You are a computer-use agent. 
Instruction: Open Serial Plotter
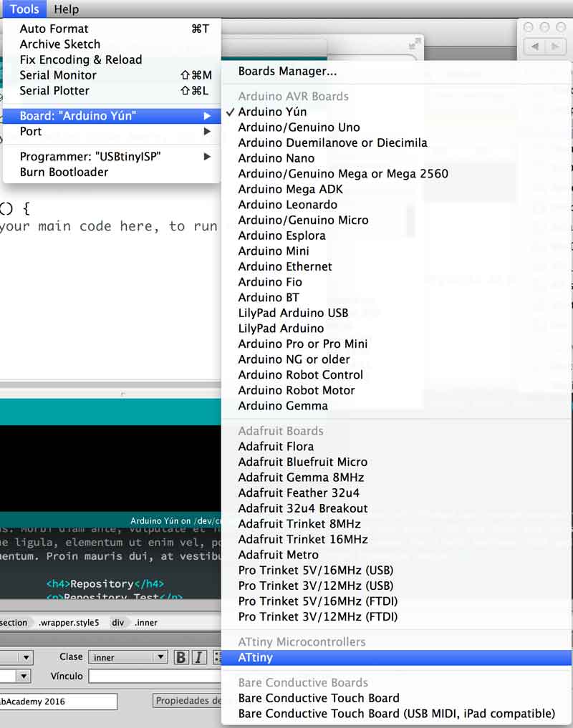pos(112,90)
